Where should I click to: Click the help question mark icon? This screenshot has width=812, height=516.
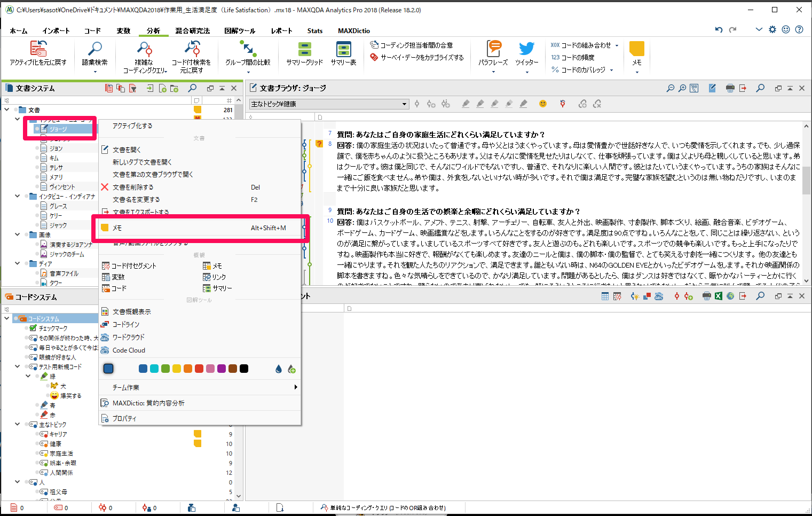tap(799, 29)
